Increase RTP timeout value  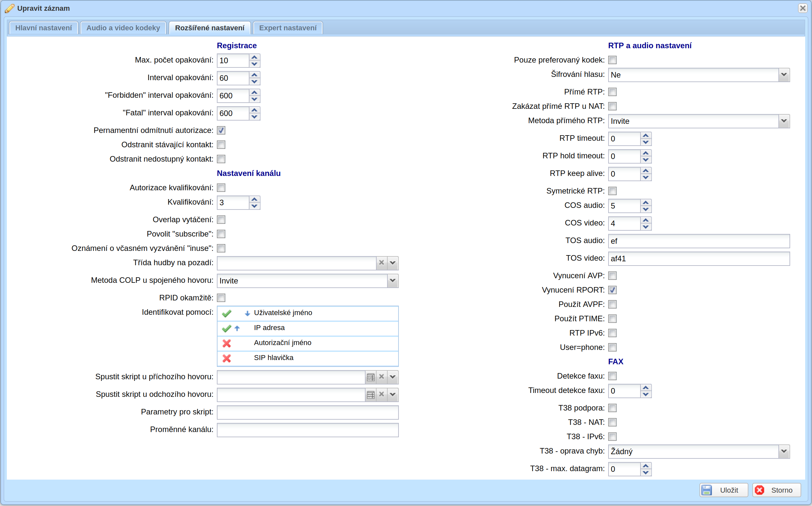coord(646,135)
